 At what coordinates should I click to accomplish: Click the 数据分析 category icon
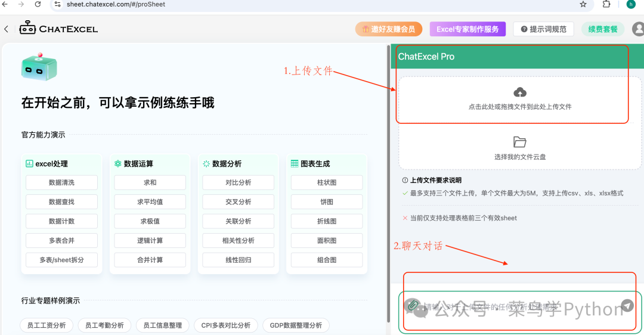pyautogui.click(x=206, y=164)
